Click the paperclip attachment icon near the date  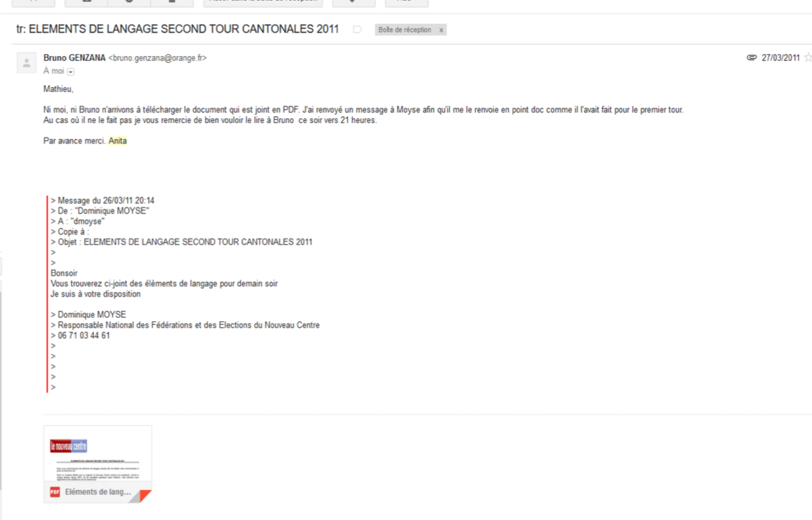(x=751, y=58)
